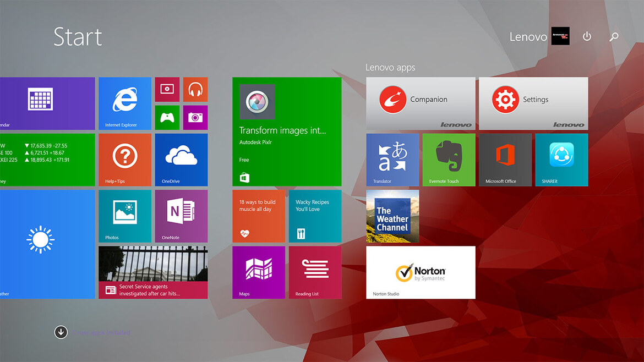Open the Weather sun tile
The width and height of the screenshot is (644, 362).
click(47, 244)
